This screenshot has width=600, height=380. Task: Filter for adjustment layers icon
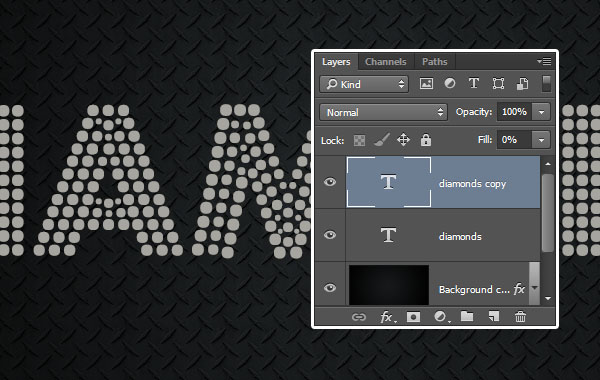450,83
